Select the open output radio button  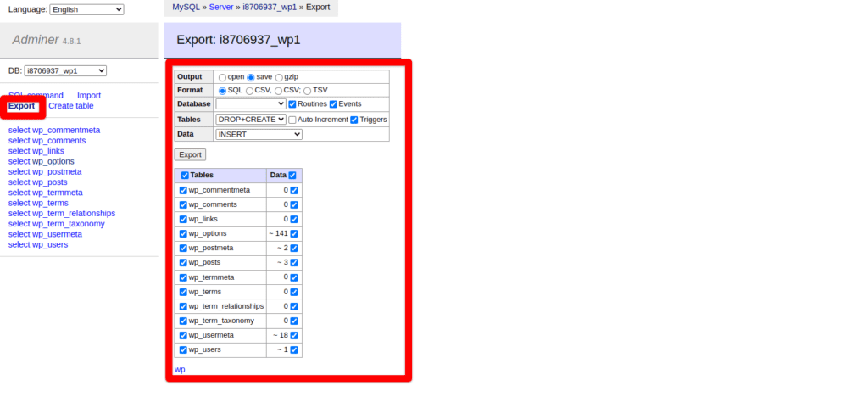tap(223, 77)
